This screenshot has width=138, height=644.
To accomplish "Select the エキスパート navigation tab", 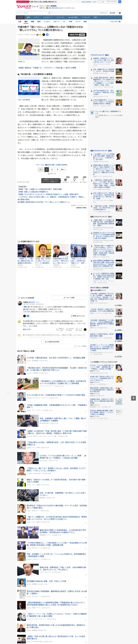I will coord(48,17).
